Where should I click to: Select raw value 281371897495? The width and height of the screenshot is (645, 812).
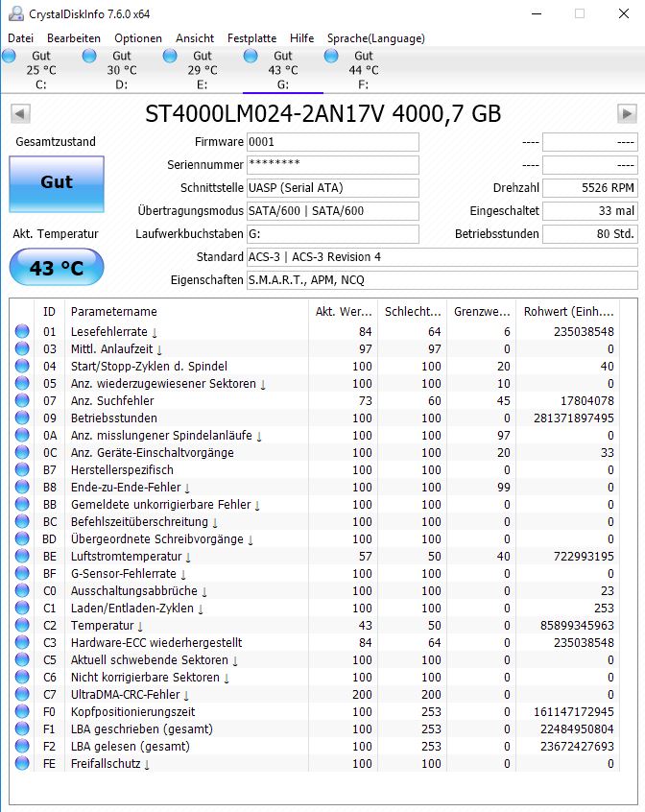[x=574, y=418]
